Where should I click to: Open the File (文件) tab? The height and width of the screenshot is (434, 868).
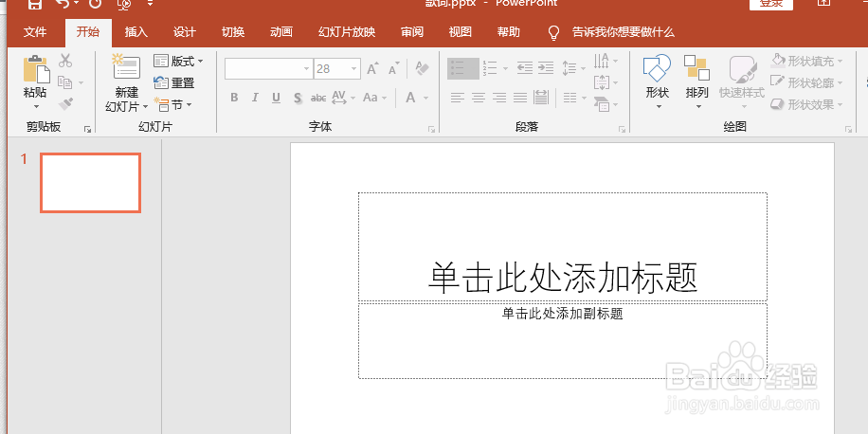pos(35,32)
